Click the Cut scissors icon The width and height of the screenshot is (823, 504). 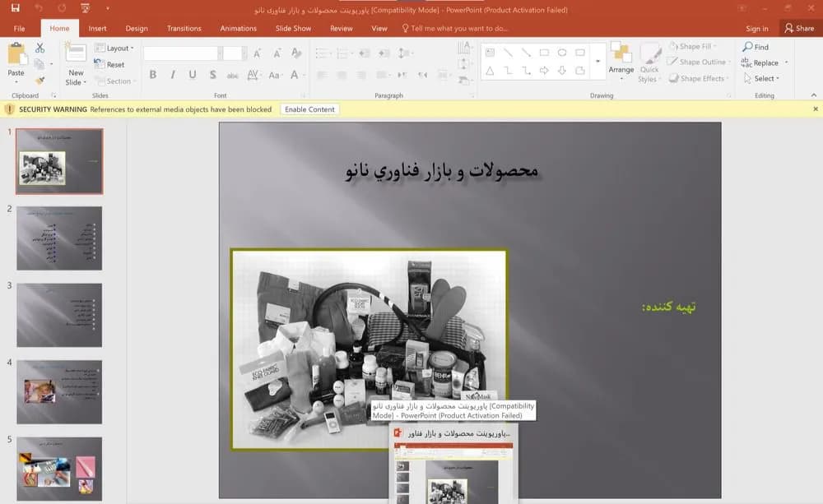coord(40,48)
